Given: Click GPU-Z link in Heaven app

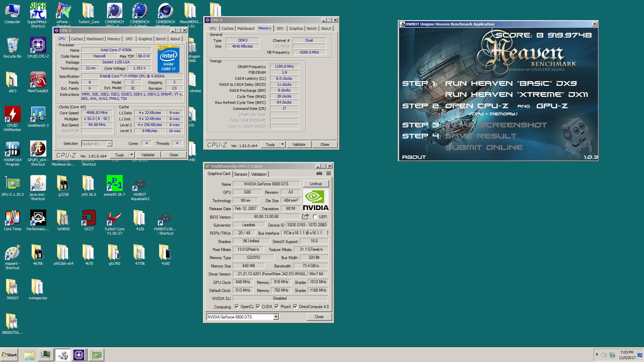Looking at the screenshot, I should point(552,106).
